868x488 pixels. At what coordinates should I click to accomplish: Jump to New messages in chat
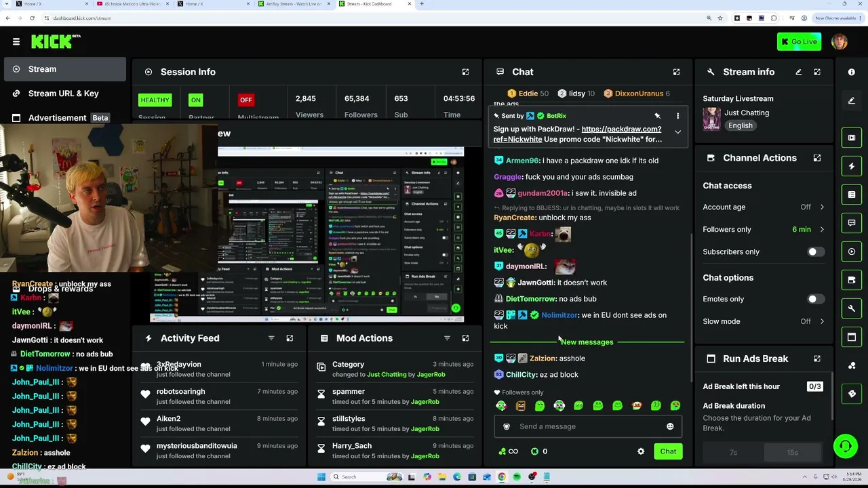(587, 342)
